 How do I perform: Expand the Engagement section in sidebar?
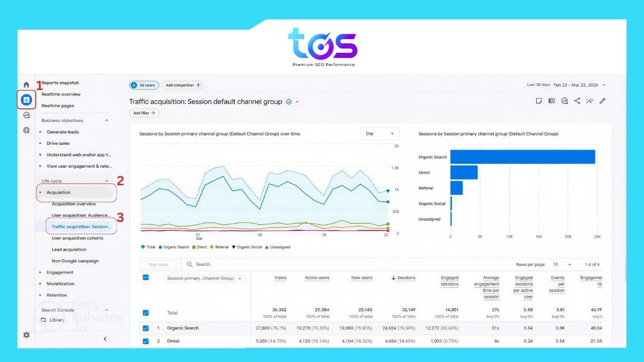pyautogui.click(x=60, y=272)
